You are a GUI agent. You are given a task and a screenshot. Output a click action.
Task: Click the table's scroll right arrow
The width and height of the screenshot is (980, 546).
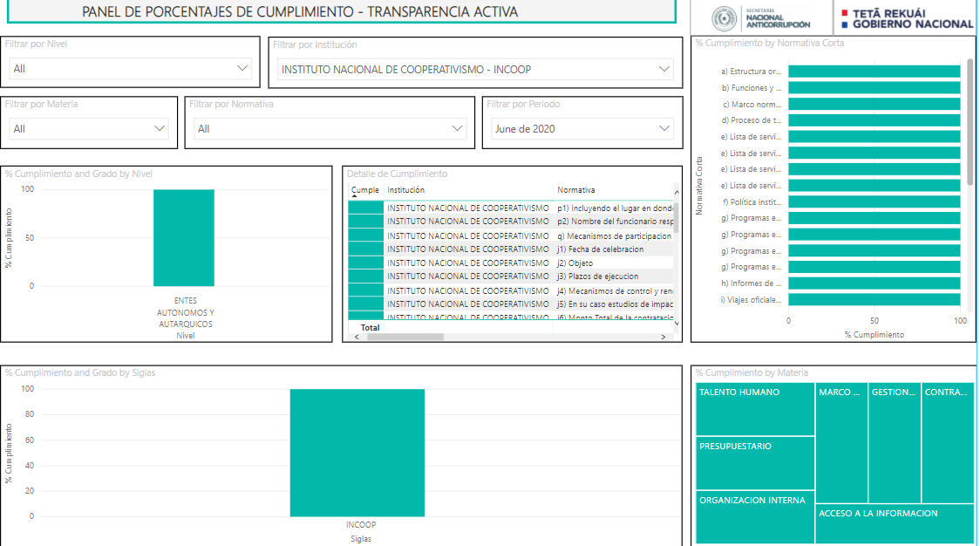tap(664, 337)
